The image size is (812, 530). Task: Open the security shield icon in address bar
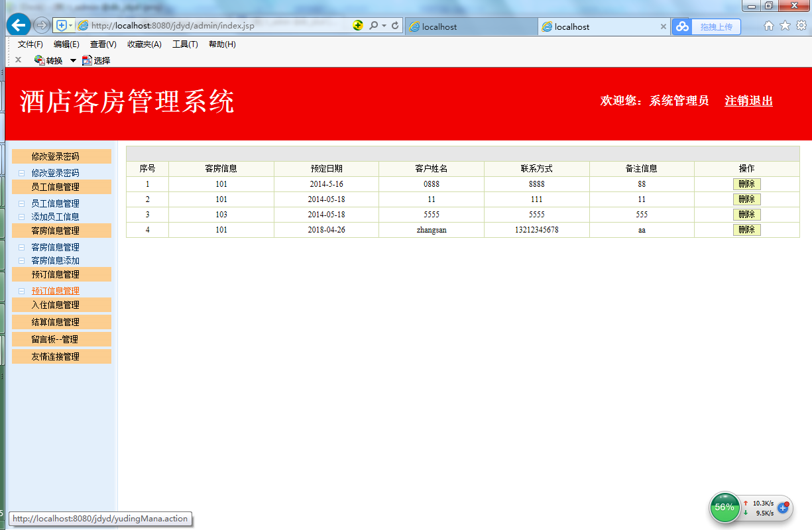62,26
